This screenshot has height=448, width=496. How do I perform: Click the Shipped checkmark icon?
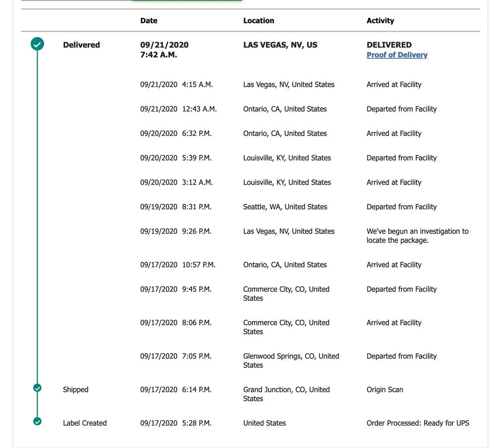[37, 388]
